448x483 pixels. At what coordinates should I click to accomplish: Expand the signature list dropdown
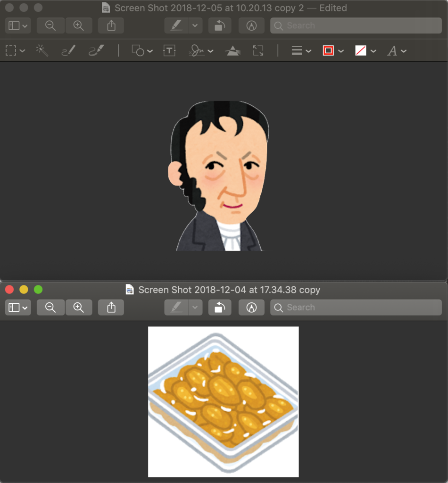pyautogui.click(x=211, y=51)
